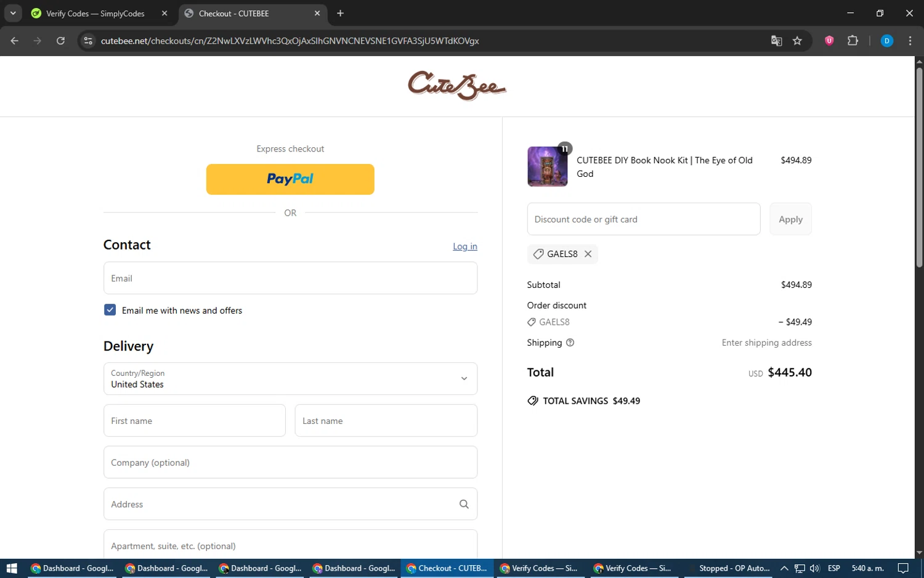The width and height of the screenshot is (924, 578).
Task: Click the address search magnifier icon
Action: [x=464, y=504]
